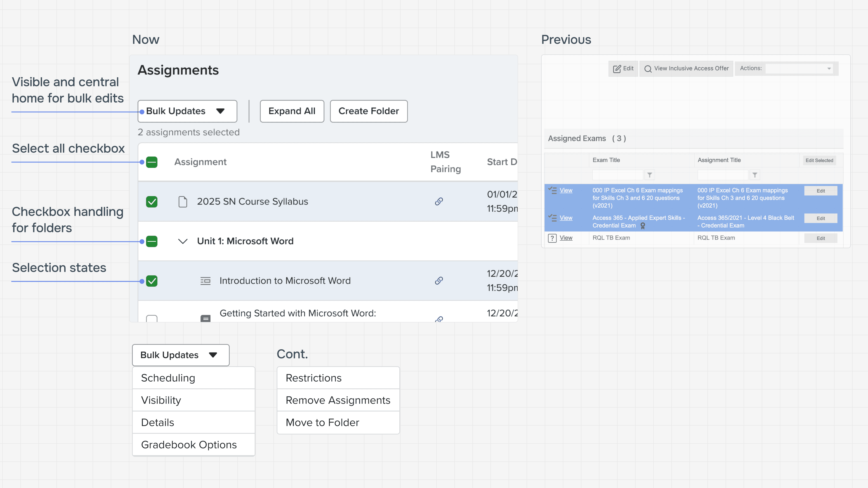Collapse the Unit 1: Microsoft Word folder chevron

(183, 241)
